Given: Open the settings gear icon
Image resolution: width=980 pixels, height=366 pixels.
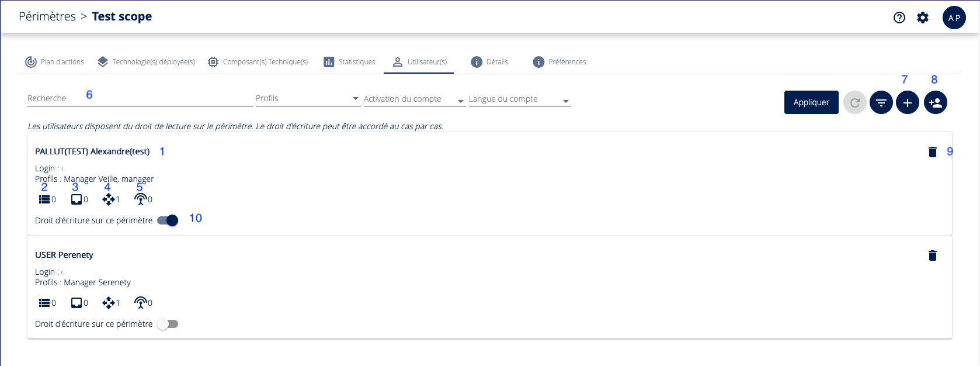Looking at the screenshot, I should tap(923, 18).
